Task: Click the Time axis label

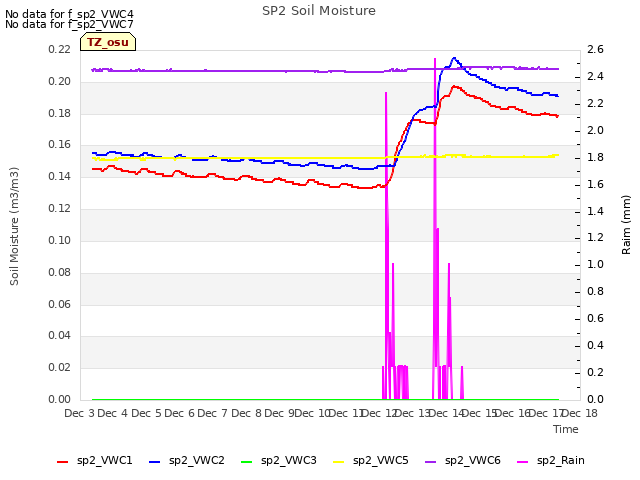Action: pos(566,429)
